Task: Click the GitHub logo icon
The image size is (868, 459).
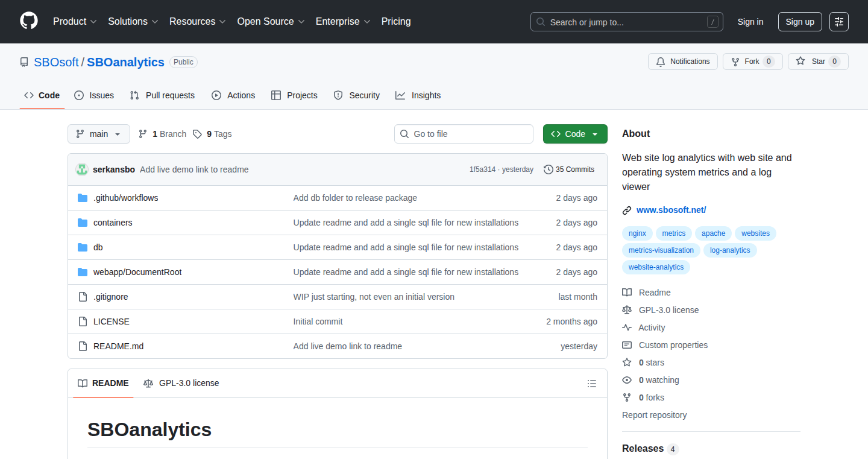Action: point(29,21)
